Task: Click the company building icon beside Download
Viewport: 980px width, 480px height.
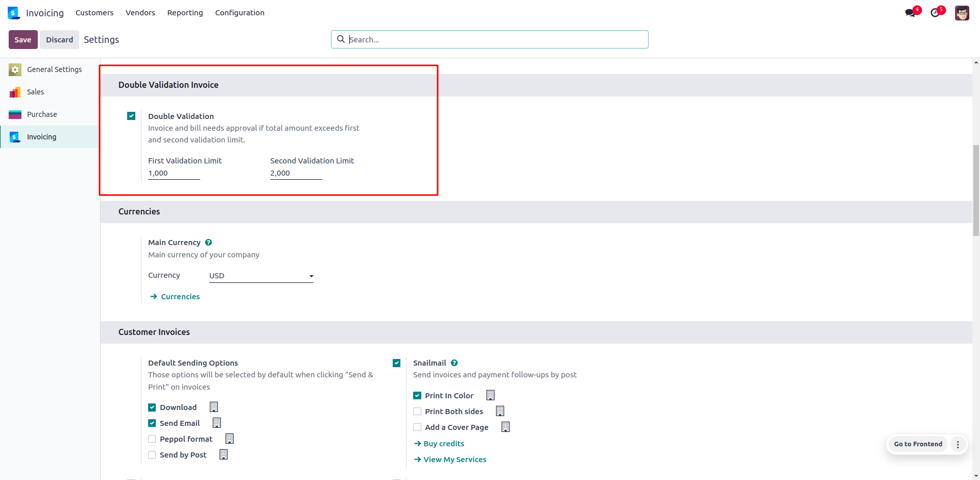Action: (214, 407)
